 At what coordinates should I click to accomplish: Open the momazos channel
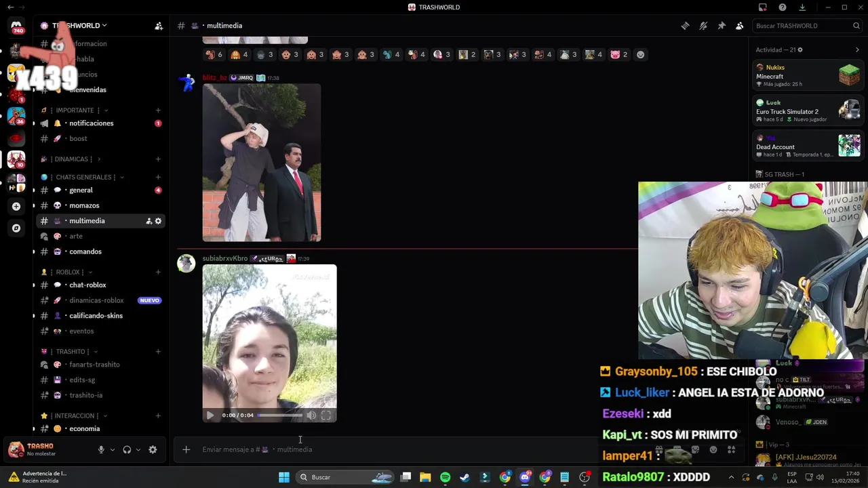[100, 205]
